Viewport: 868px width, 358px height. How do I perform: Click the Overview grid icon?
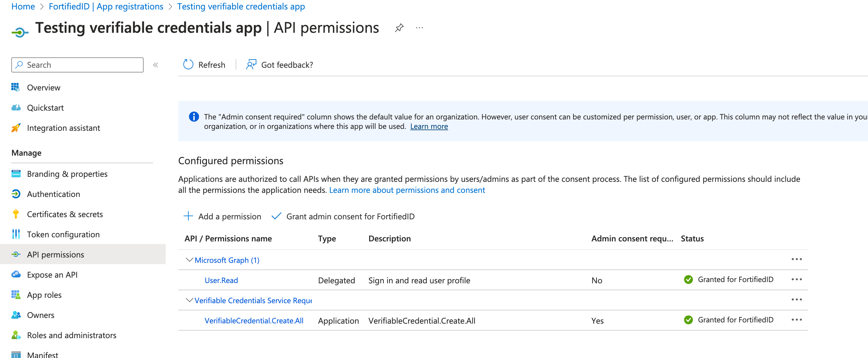[x=15, y=87]
